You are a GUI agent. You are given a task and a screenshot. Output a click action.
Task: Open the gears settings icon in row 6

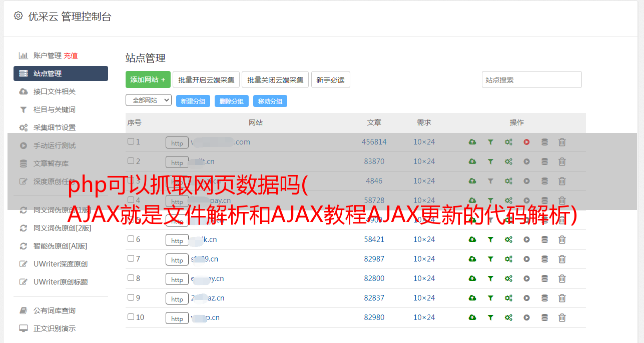point(508,239)
